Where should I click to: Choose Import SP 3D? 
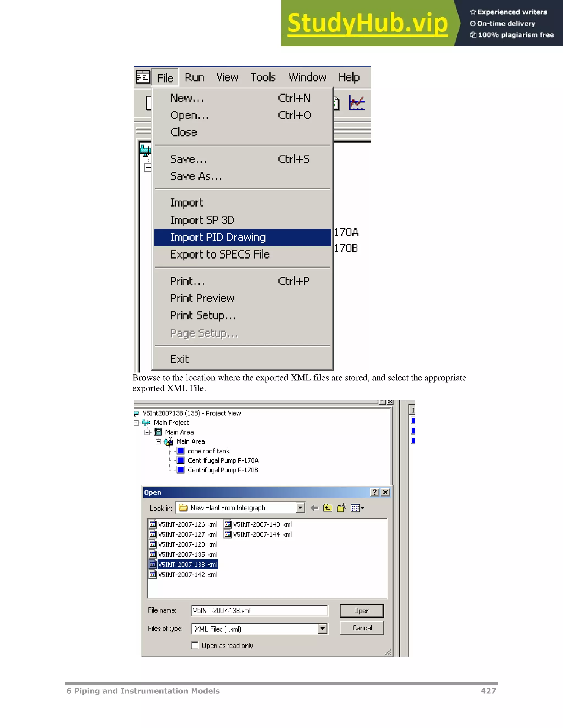click(x=242, y=220)
